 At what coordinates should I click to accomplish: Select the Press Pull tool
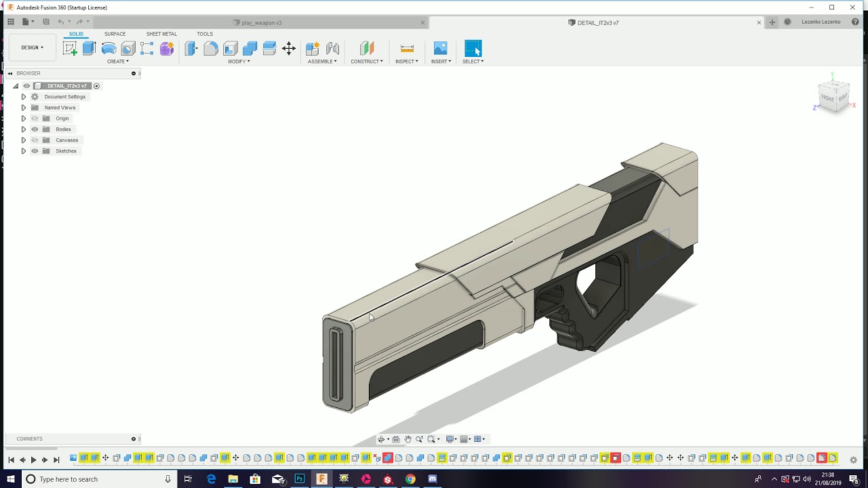point(191,48)
